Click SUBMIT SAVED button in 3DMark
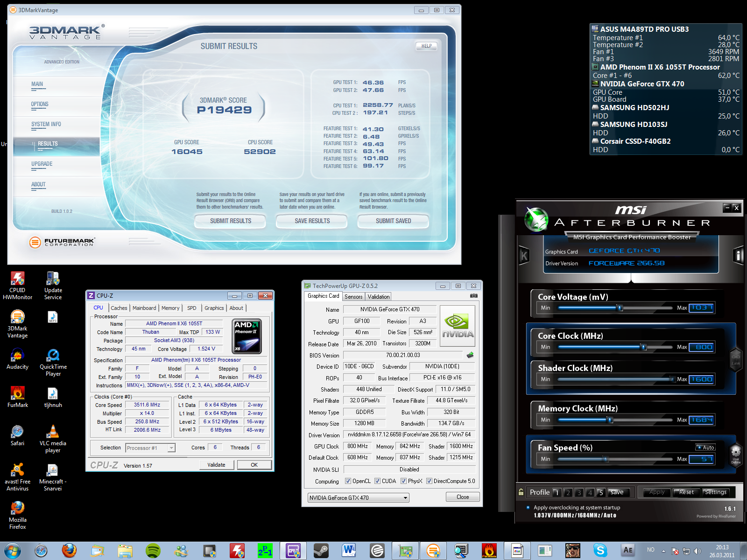 coord(393,221)
